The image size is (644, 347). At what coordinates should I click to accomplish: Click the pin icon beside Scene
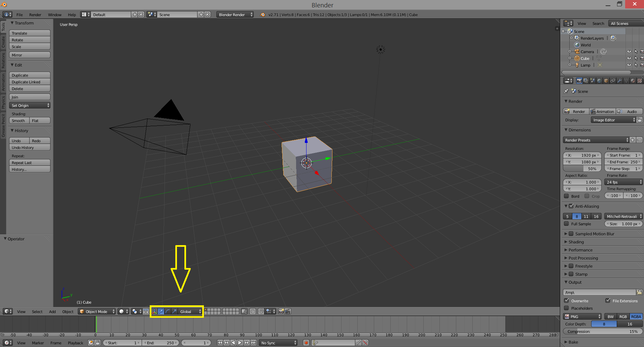tap(566, 91)
